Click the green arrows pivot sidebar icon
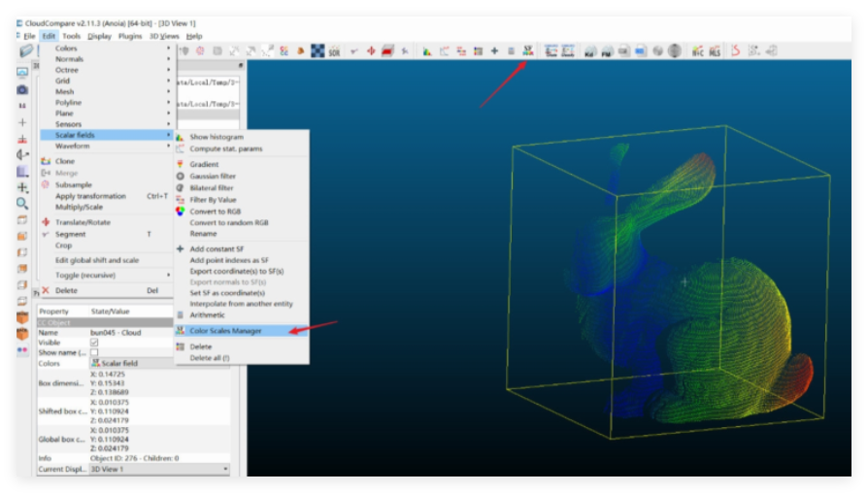This screenshot has height=493, width=868. [x=22, y=187]
